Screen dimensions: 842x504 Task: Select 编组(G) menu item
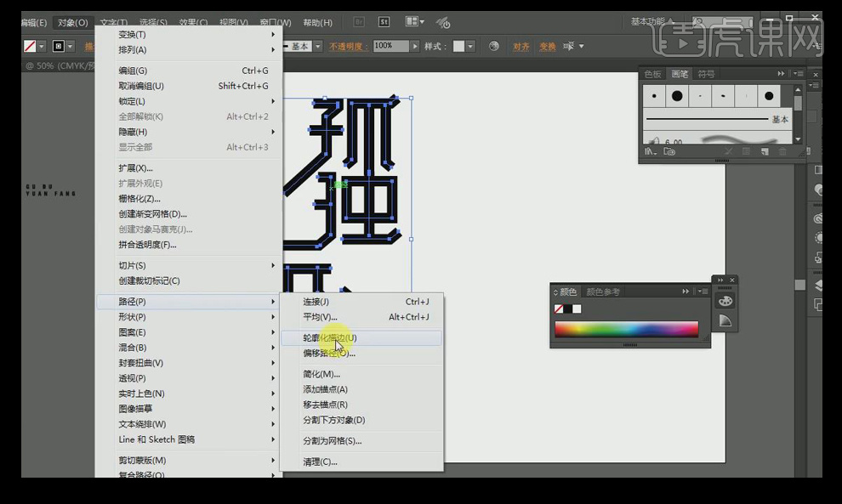coord(189,71)
